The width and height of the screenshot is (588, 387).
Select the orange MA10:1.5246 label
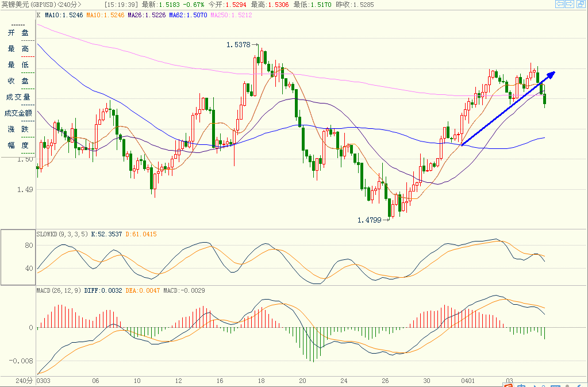tap(105, 15)
